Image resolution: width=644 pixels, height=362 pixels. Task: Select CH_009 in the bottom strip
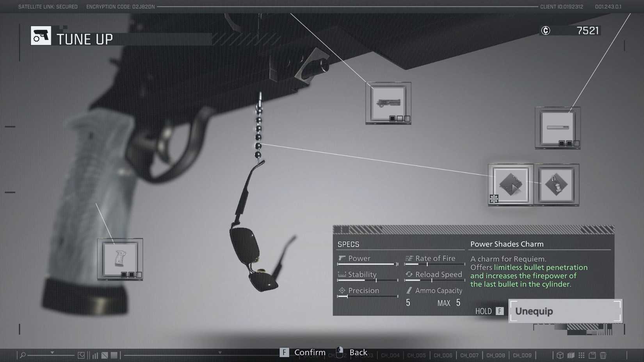tap(522, 355)
